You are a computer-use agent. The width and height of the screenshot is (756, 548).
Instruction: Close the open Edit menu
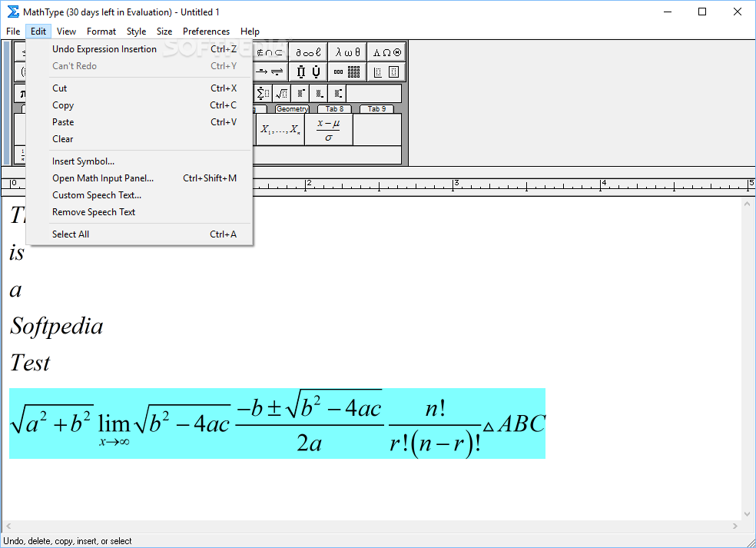click(38, 32)
